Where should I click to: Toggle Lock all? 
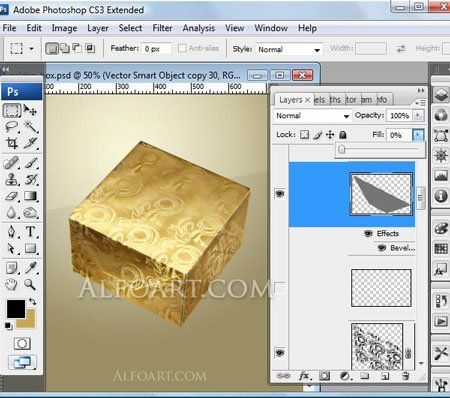tap(343, 135)
